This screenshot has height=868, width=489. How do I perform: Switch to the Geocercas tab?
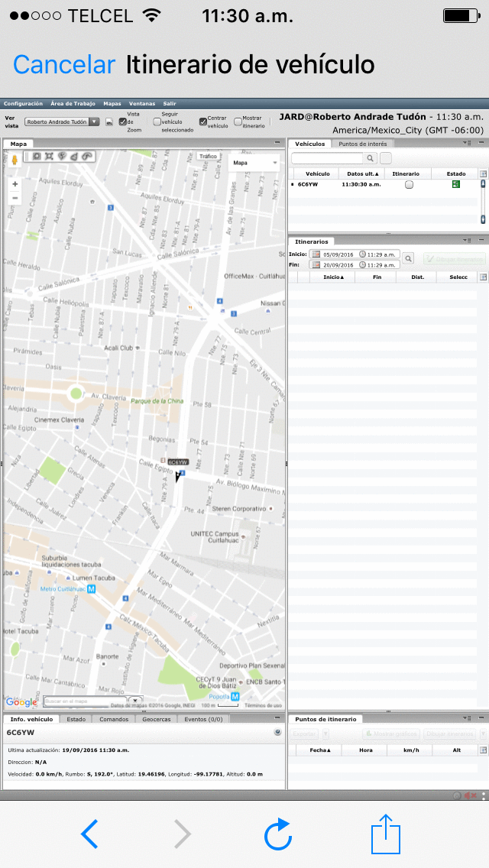click(156, 719)
